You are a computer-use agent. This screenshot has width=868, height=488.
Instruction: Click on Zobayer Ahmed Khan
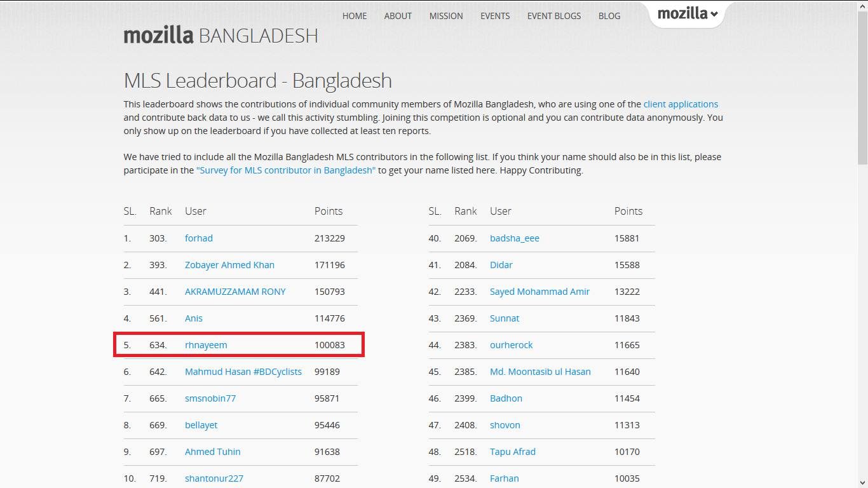click(229, 265)
